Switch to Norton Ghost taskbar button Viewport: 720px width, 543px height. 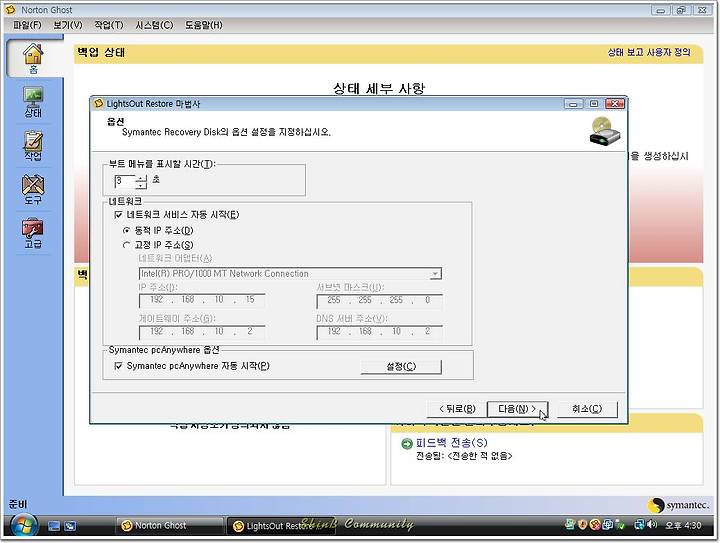click(169, 526)
